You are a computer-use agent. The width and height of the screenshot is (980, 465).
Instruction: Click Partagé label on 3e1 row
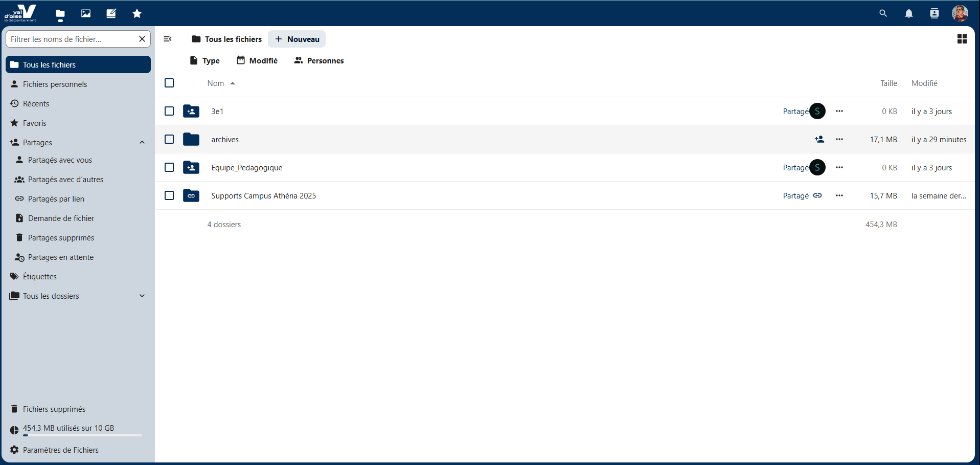point(795,111)
